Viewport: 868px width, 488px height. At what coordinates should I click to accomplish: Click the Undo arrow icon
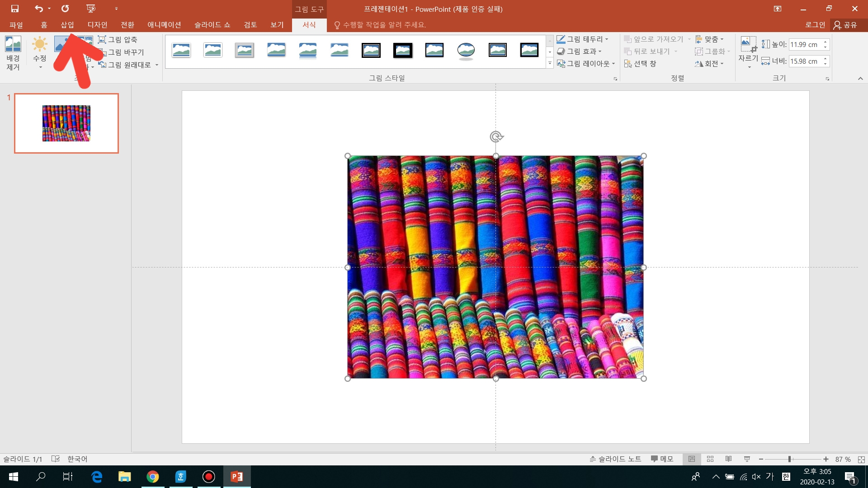coord(38,9)
